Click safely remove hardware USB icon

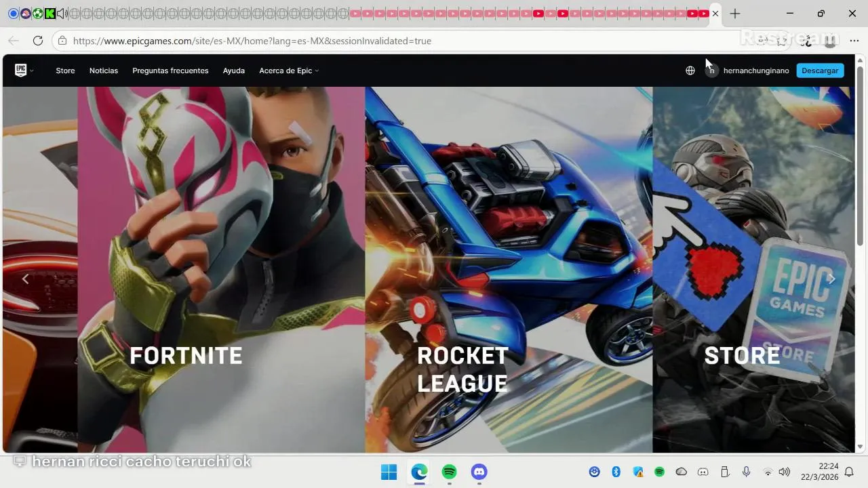coord(724,472)
